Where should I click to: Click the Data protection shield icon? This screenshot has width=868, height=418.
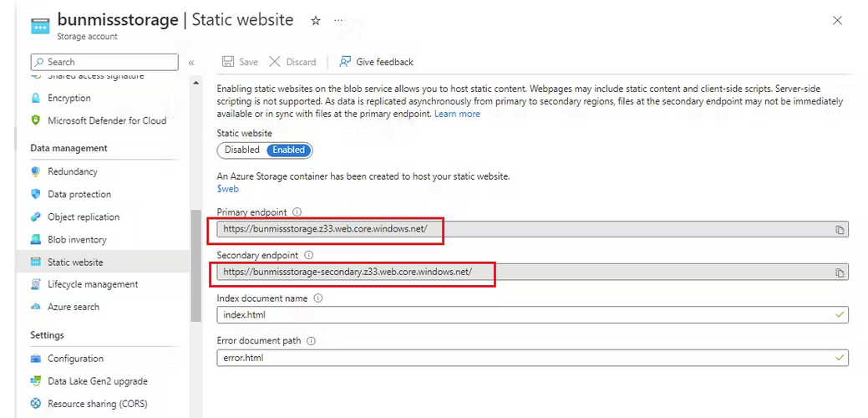(36, 194)
